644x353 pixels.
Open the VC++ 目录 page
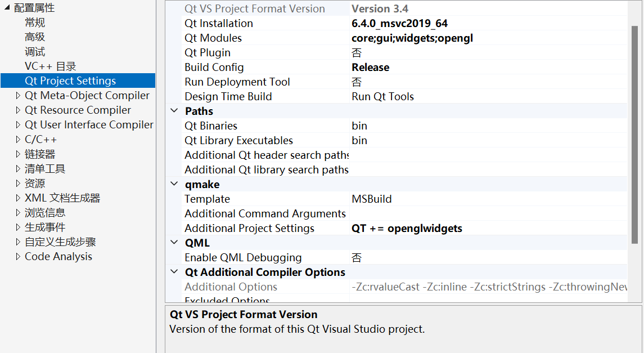click(x=51, y=66)
